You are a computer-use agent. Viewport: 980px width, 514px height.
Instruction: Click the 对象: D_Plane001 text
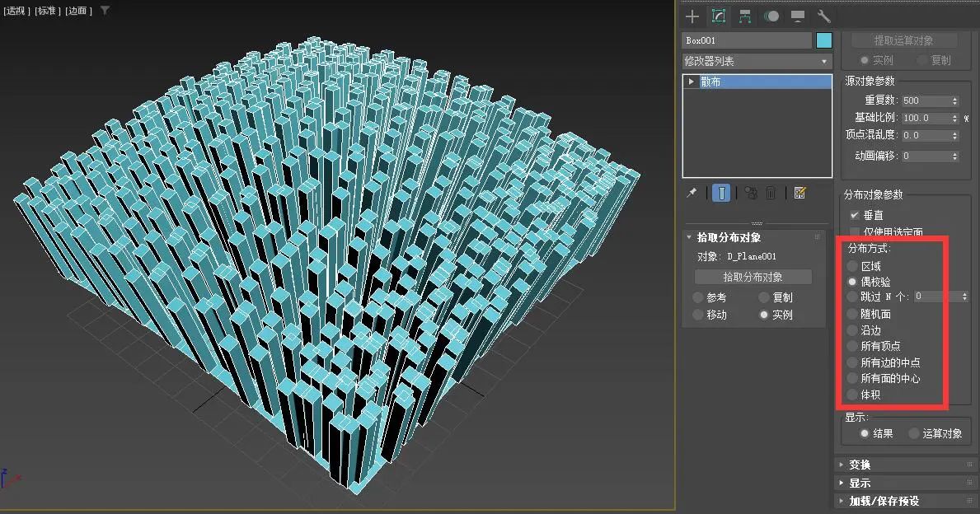[737, 257]
